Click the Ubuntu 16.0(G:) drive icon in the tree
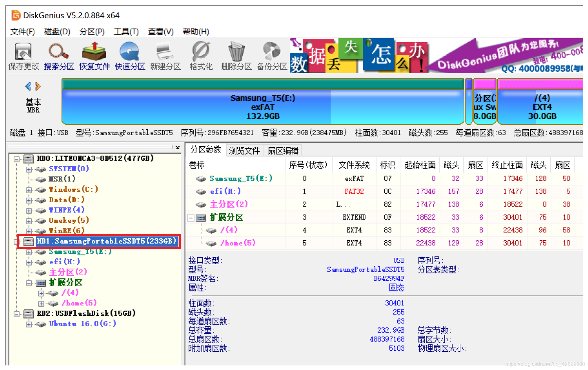Screen dimensions: 588x370 pos(41,324)
